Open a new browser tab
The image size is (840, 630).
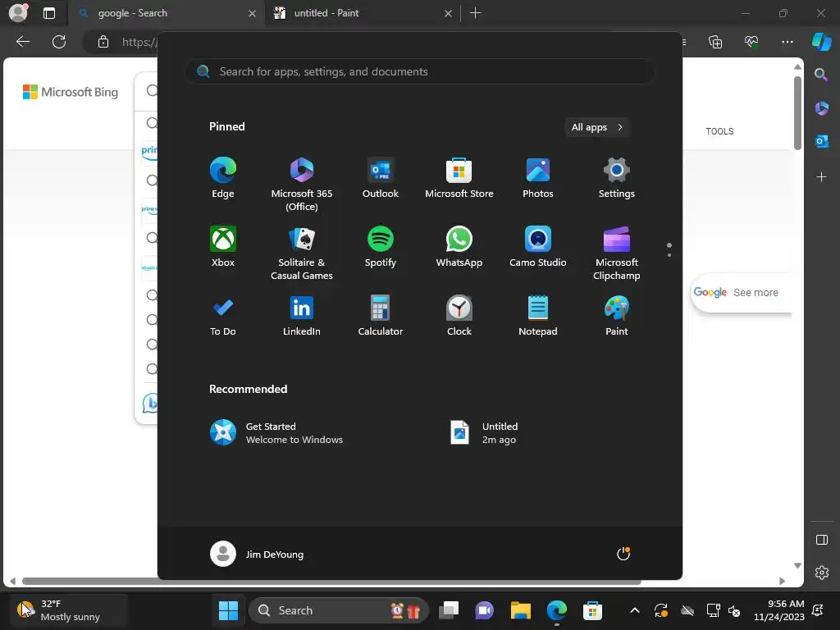point(475,13)
